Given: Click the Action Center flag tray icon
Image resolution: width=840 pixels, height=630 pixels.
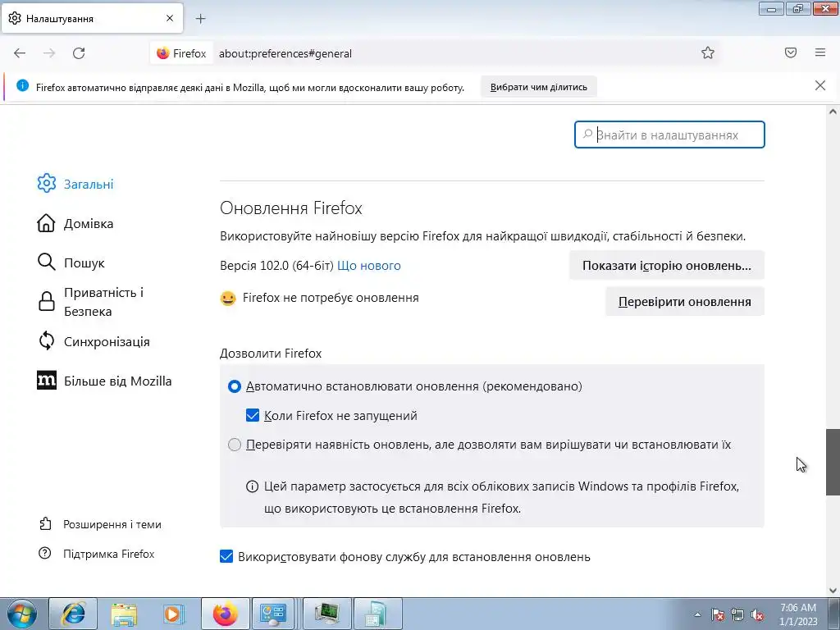Looking at the screenshot, I should point(717,614).
